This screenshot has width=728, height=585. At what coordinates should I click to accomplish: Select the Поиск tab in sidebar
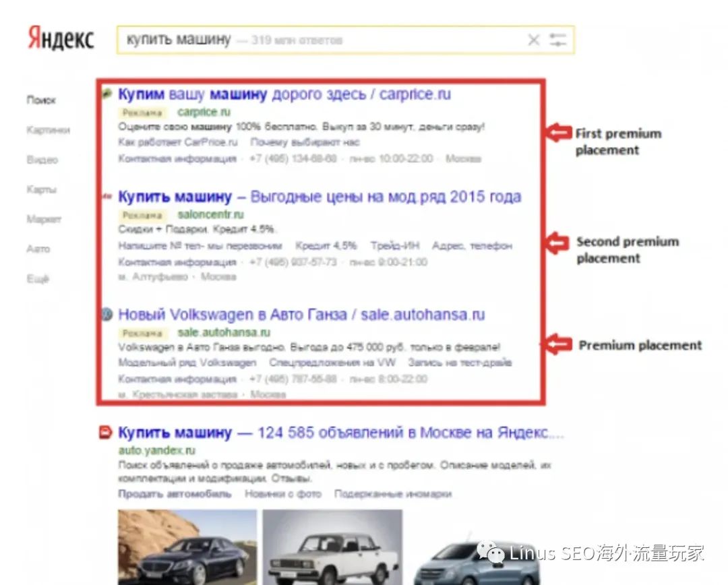tap(41, 100)
